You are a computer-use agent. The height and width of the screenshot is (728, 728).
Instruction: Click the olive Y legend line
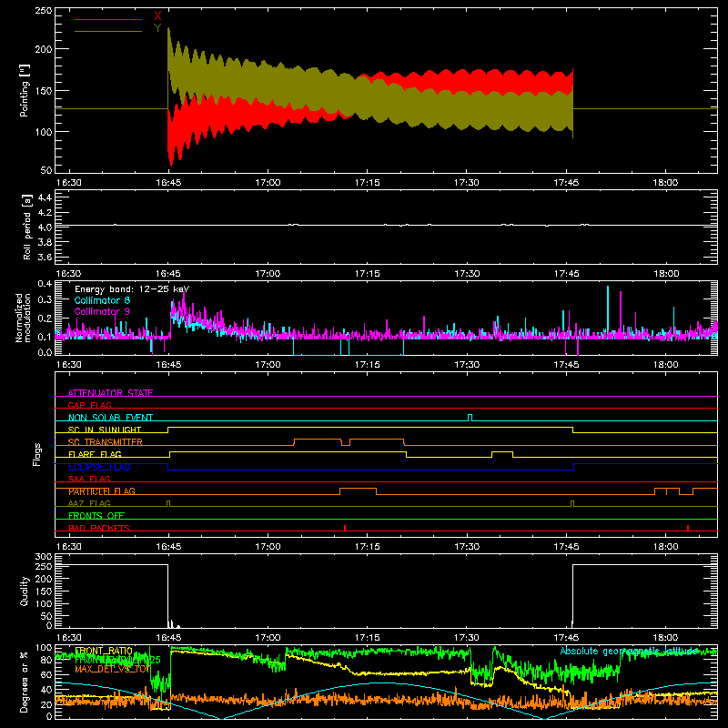108,32
